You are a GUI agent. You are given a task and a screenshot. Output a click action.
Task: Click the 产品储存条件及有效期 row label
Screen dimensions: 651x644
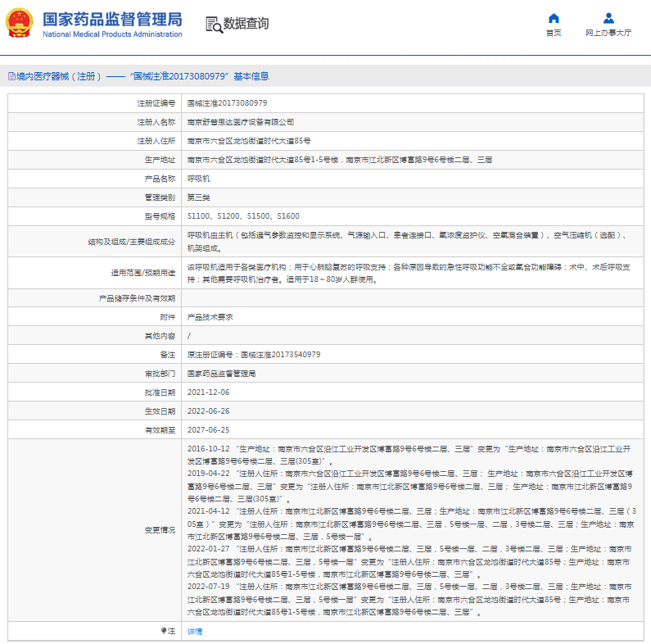coord(137,298)
